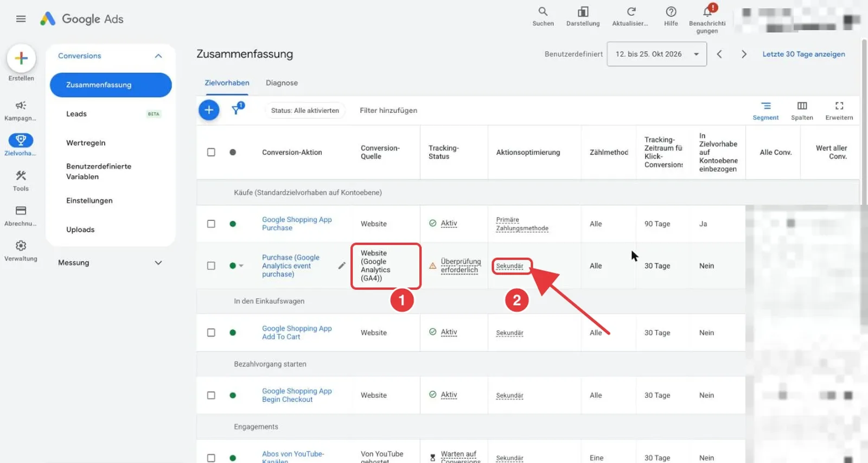Viewport: 868px width, 463px height.
Task: Open Tools in the sidebar
Action: tap(21, 181)
